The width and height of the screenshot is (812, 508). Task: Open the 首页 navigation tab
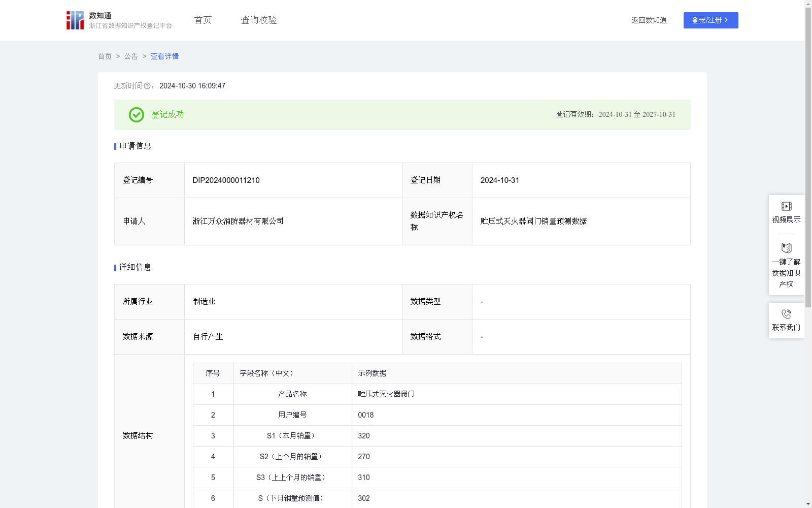[203, 20]
